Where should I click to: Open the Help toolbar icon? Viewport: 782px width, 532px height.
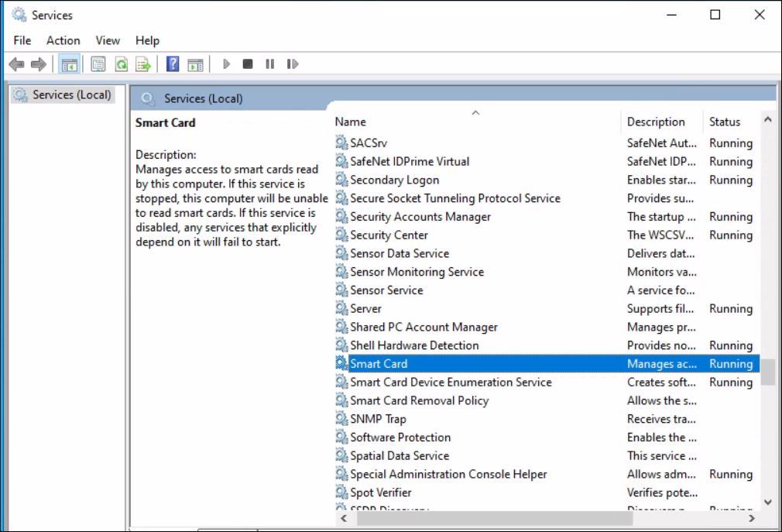point(173,64)
